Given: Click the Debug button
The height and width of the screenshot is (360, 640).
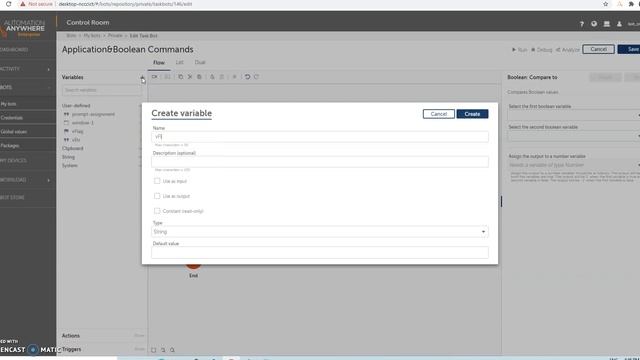Looking at the screenshot, I should 542,50.
